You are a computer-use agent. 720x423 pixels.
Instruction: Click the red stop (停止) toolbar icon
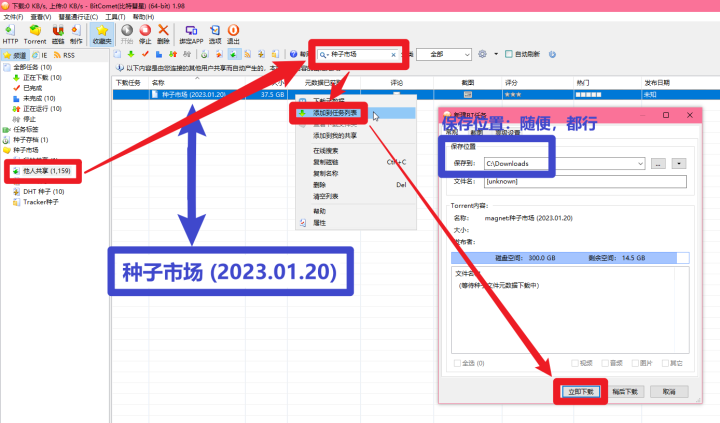pyautogui.click(x=145, y=34)
